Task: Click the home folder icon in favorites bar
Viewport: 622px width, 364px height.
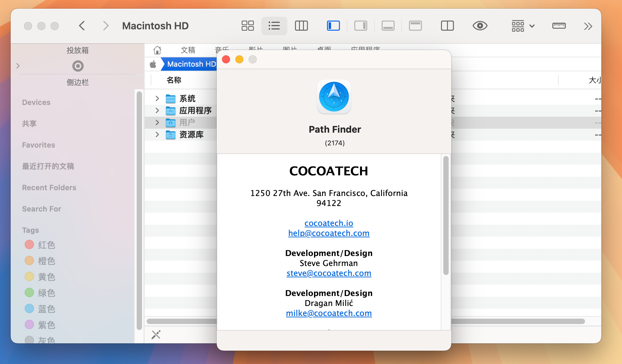Action: click(157, 50)
